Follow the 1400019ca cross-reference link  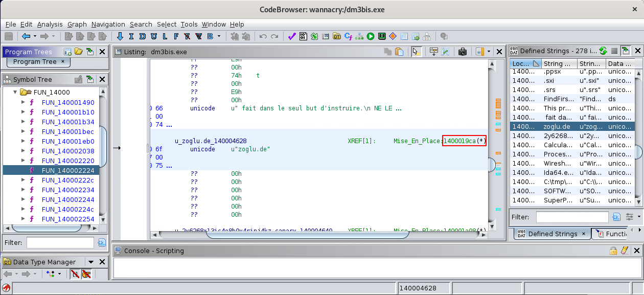460,141
